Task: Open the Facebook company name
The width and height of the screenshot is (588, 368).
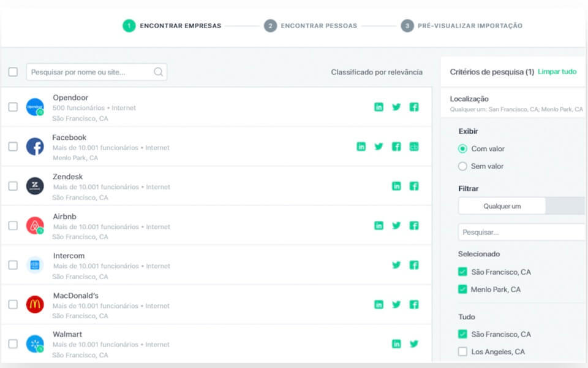Action: tap(69, 137)
